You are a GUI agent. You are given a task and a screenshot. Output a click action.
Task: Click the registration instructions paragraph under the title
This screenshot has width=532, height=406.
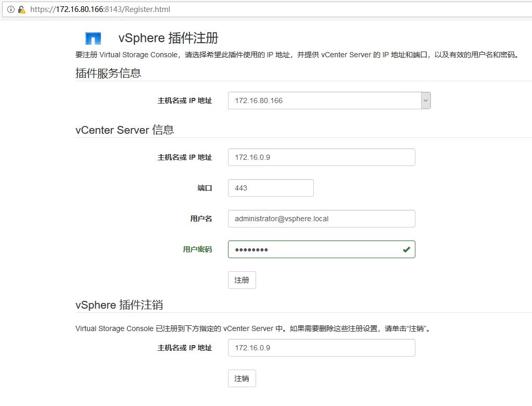click(x=297, y=55)
